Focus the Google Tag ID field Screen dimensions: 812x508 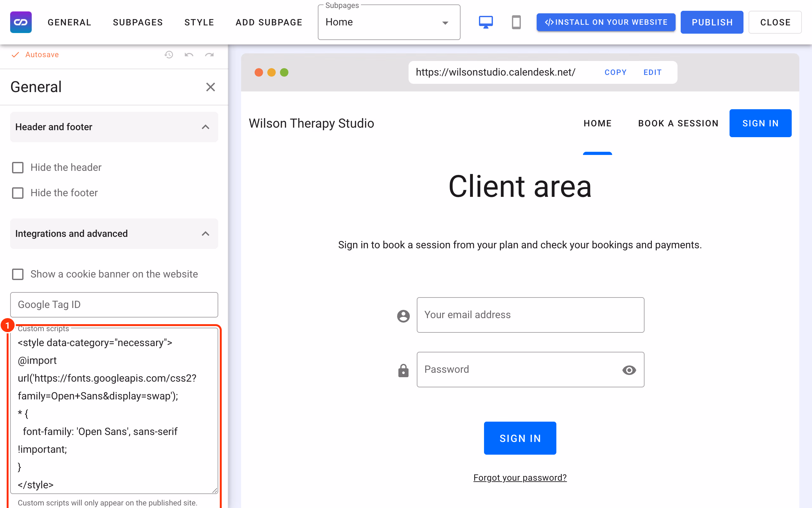(114, 305)
